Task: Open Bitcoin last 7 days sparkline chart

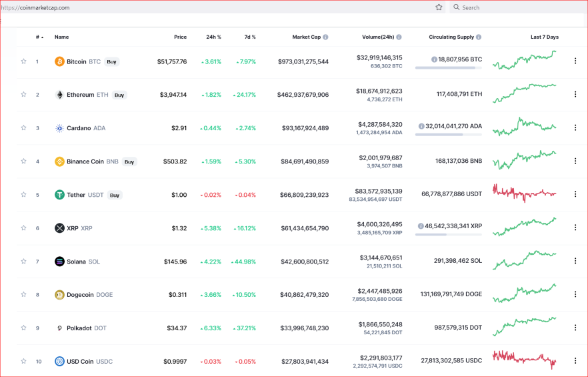Action: pos(524,60)
